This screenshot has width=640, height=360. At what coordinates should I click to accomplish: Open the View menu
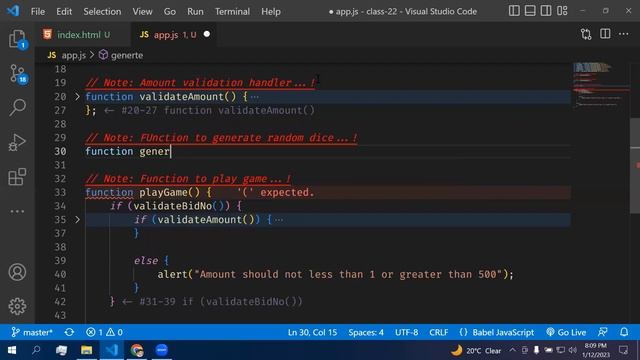point(142,11)
